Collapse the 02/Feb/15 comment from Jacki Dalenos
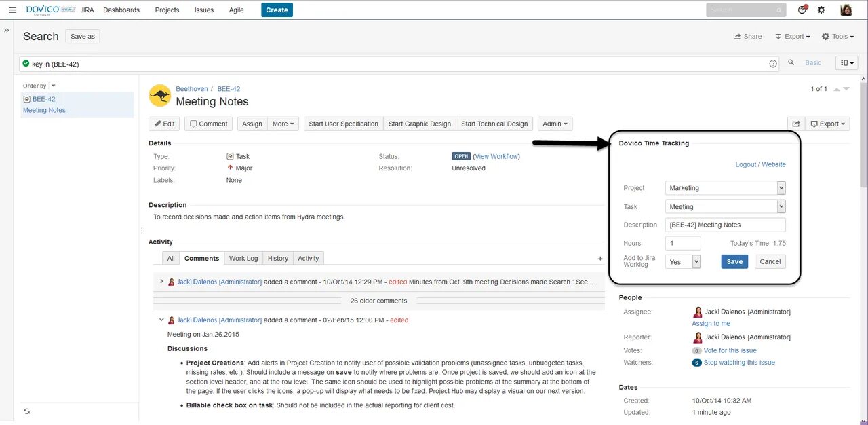This screenshot has width=868, height=425. coord(161,320)
